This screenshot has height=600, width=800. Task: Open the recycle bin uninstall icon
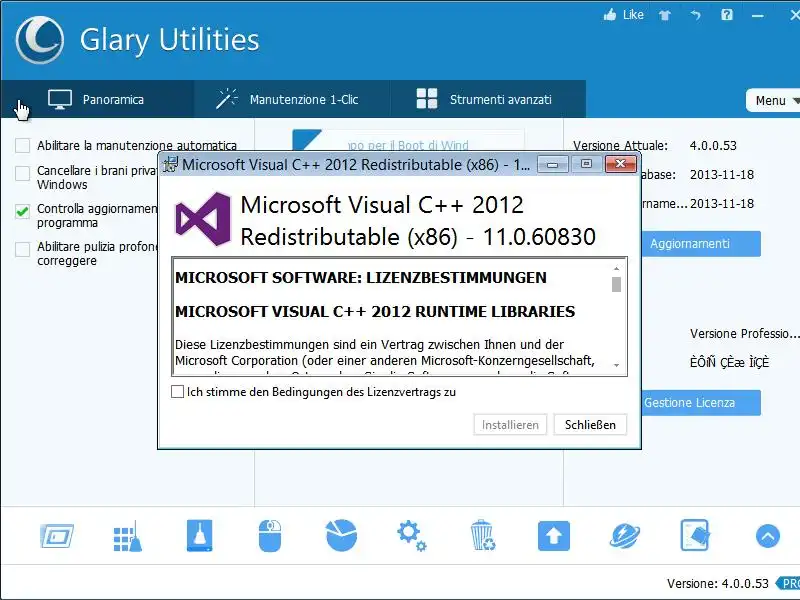tap(483, 535)
